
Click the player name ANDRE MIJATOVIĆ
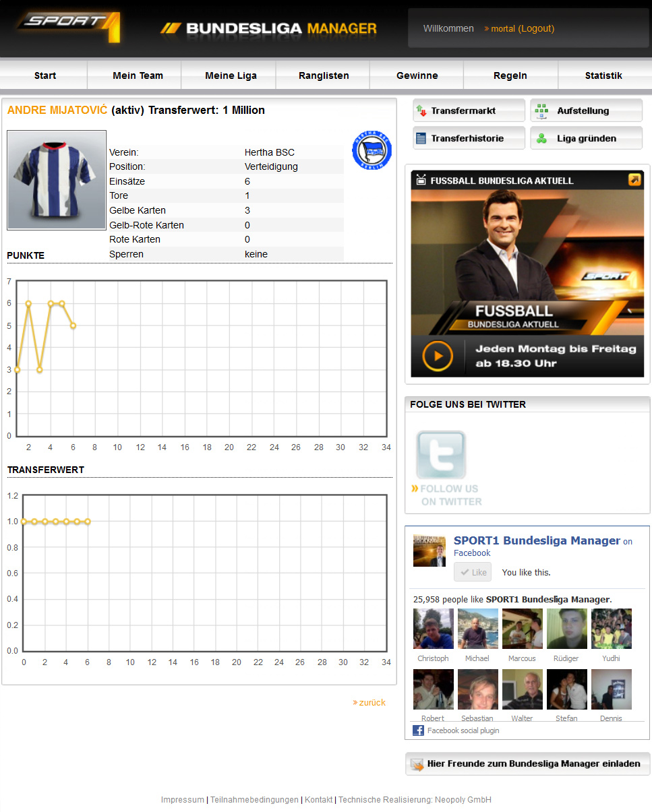[x=57, y=110]
